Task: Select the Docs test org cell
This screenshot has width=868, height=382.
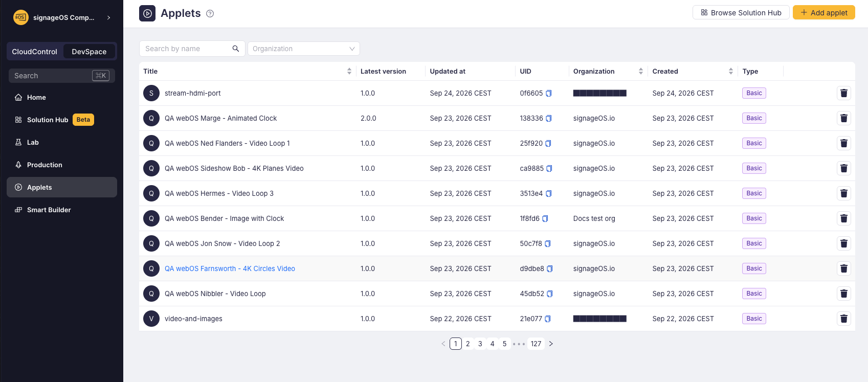Action: click(594, 218)
